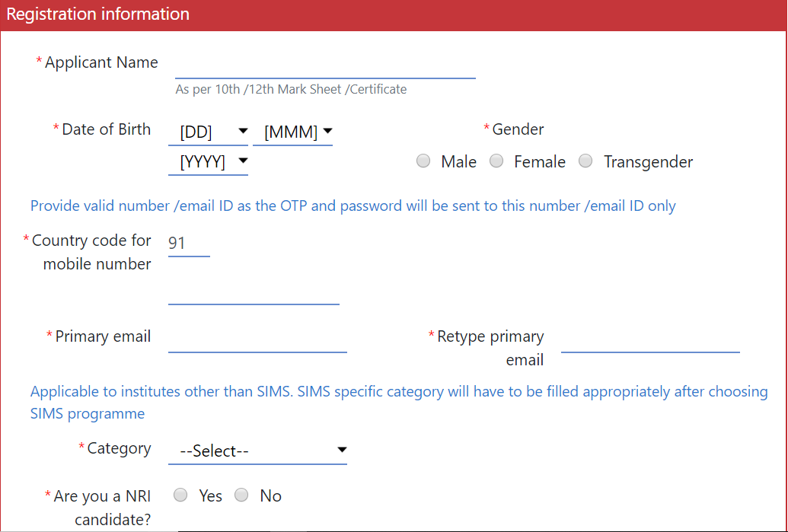The width and height of the screenshot is (788, 532).
Task: Click the 'Applicable to institutes other than SIMS' note
Action: click(399, 403)
